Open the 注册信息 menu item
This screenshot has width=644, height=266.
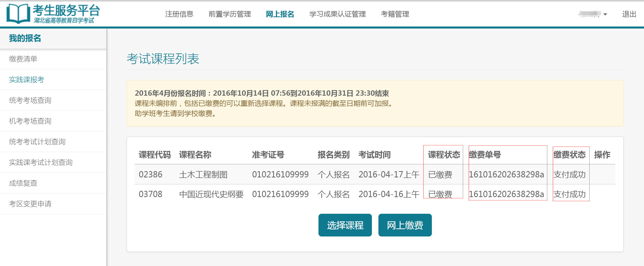click(179, 14)
